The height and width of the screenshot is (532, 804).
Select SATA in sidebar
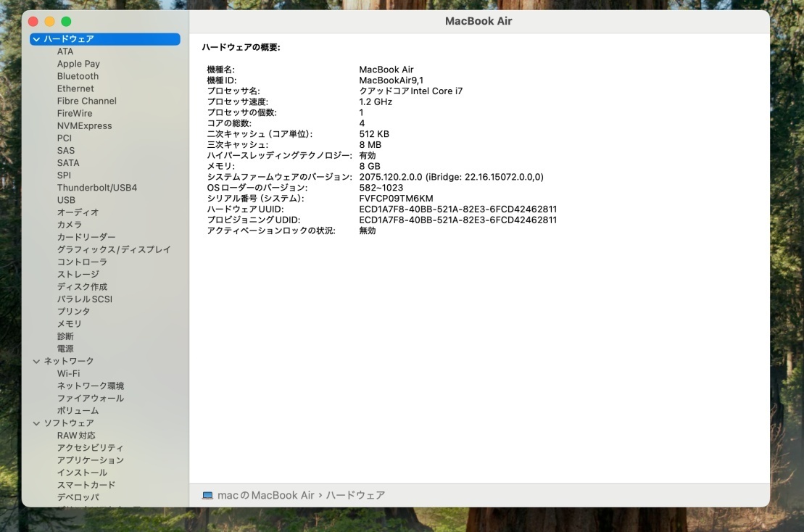(x=68, y=162)
